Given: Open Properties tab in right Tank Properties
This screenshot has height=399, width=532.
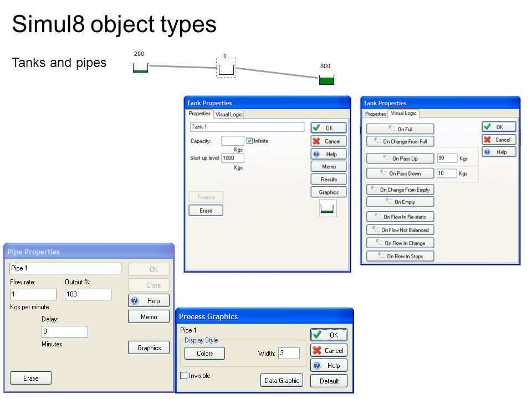Looking at the screenshot, I should [375, 114].
